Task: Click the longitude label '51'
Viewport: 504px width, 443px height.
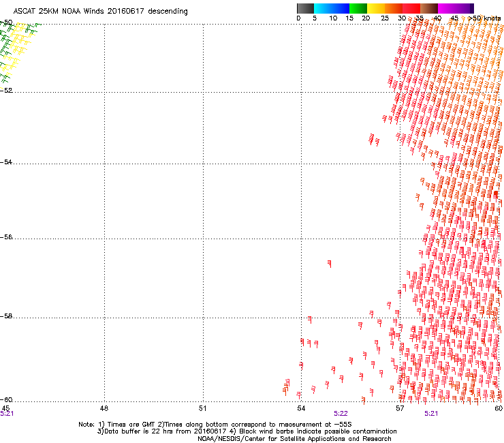Action: click(x=202, y=408)
